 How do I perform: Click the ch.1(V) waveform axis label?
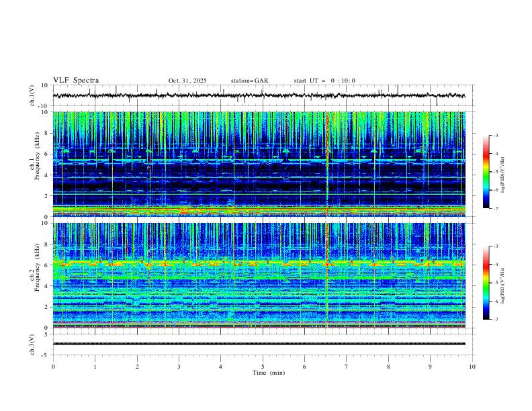coord(32,95)
